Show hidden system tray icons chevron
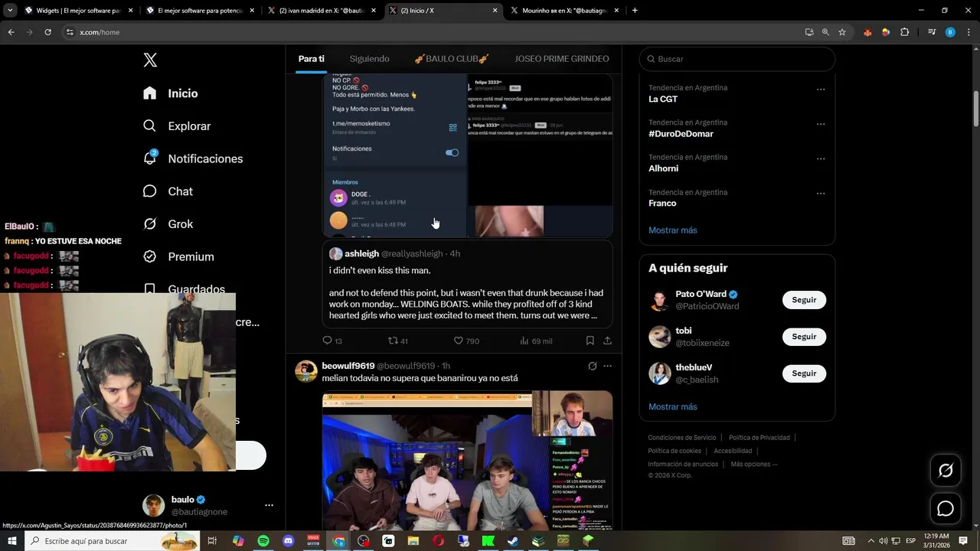Viewport: 980px width, 551px height. click(x=871, y=541)
